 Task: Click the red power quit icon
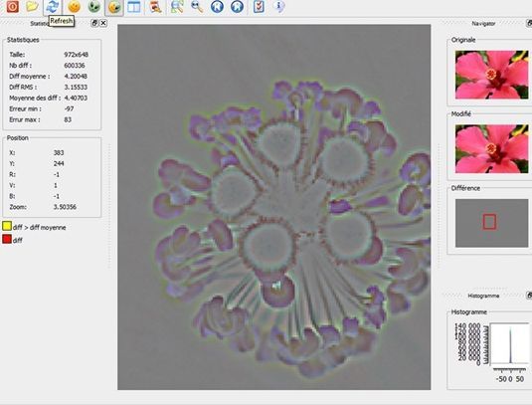13,6
